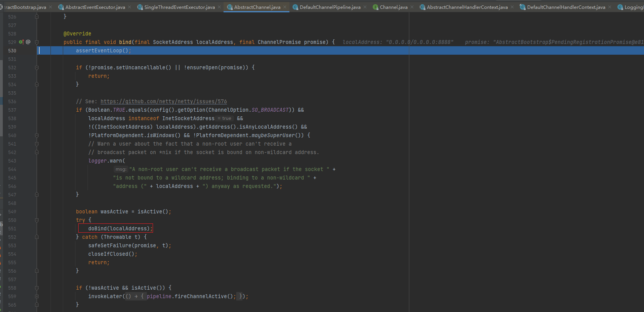The image size is (644, 312).
Task: Click on SO_BROADCAST constant
Action: pos(270,110)
